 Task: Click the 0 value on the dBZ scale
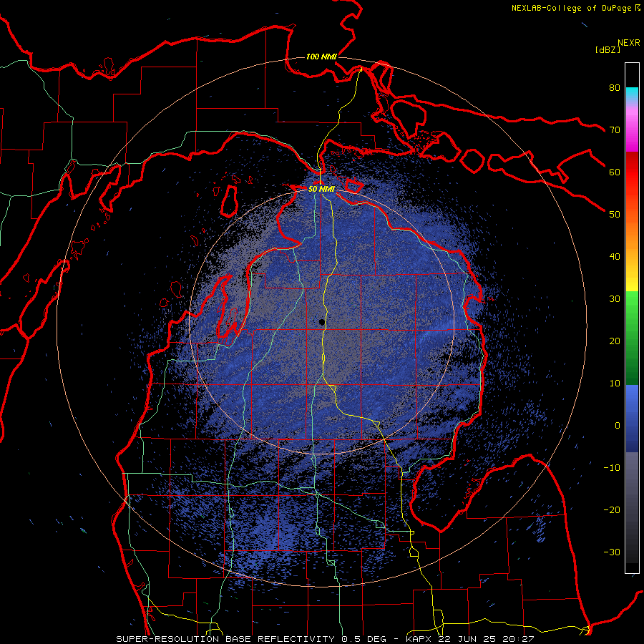[x=618, y=426]
